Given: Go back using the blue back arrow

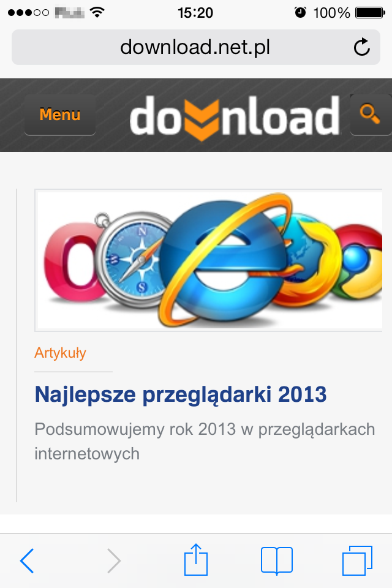Looking at the screenshot, I should (x=27, y=560).
